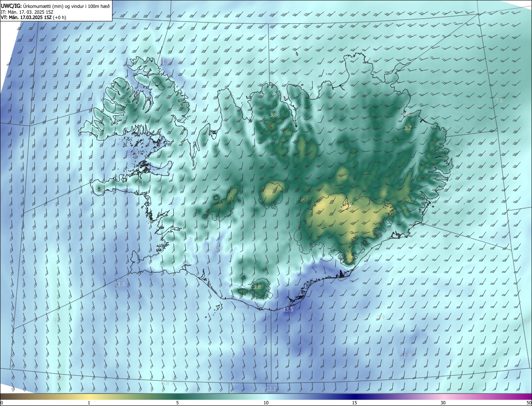Click the 7.6 value label on the map

pyautogui.click(x=499, y=100)
